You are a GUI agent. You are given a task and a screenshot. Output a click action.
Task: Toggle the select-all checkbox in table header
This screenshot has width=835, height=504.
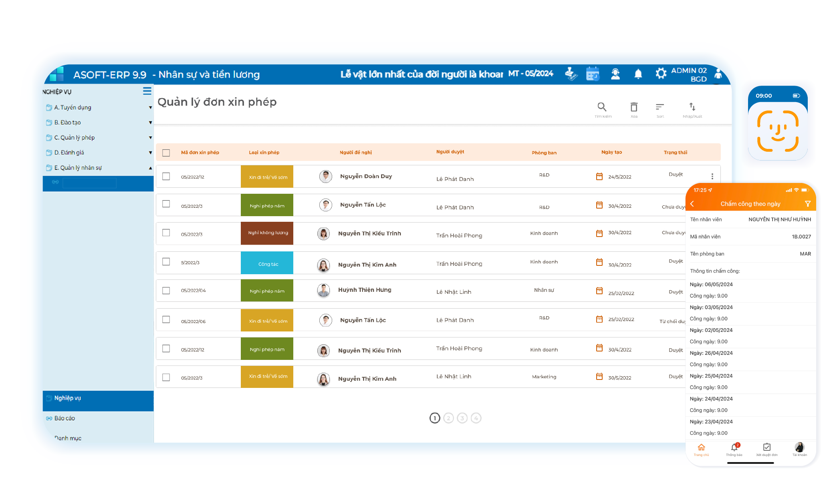166,153
